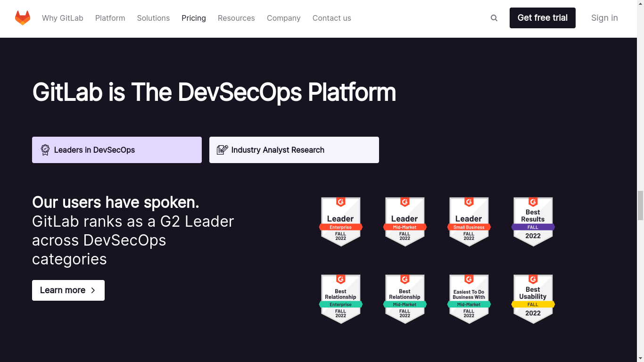Click the Sign in link
644x362 pixels.
point(604,18)
